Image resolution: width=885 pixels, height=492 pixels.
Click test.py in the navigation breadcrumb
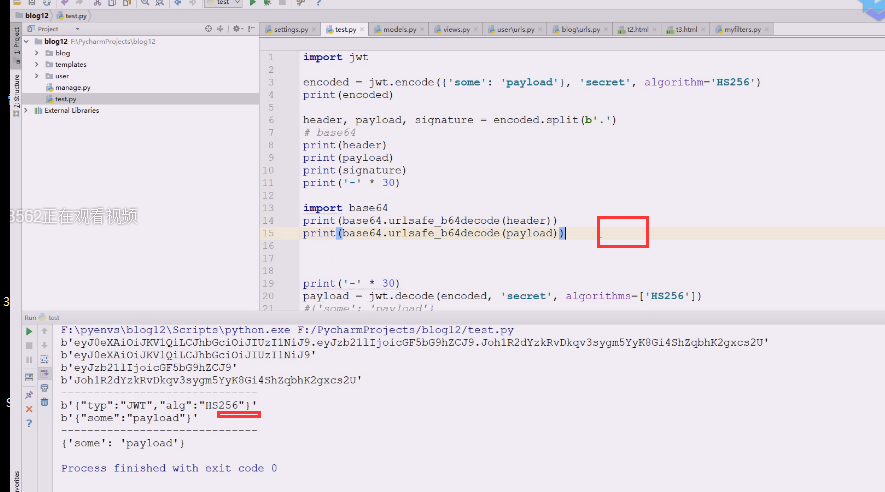[x=72, y=16]
